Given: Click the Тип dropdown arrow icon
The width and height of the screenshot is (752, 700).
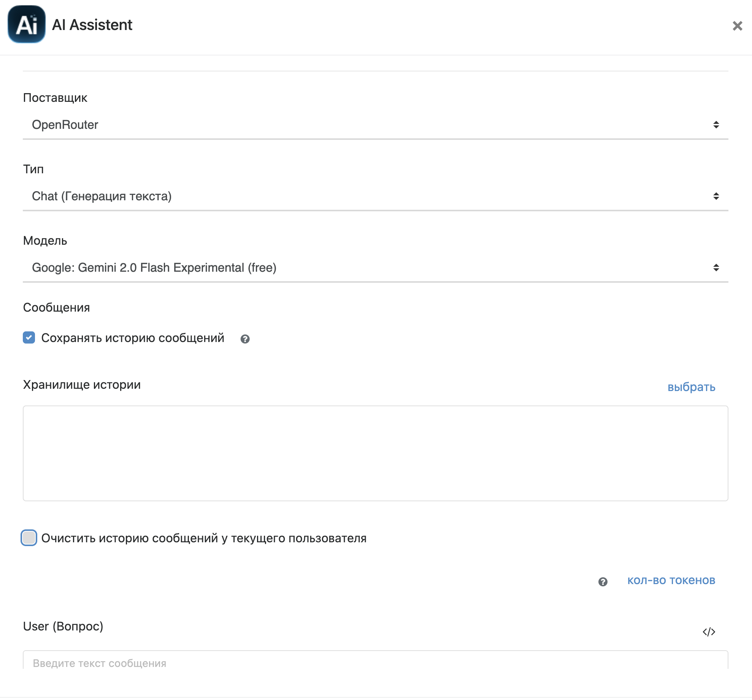Looking at the screenshot, I should 716,196.
